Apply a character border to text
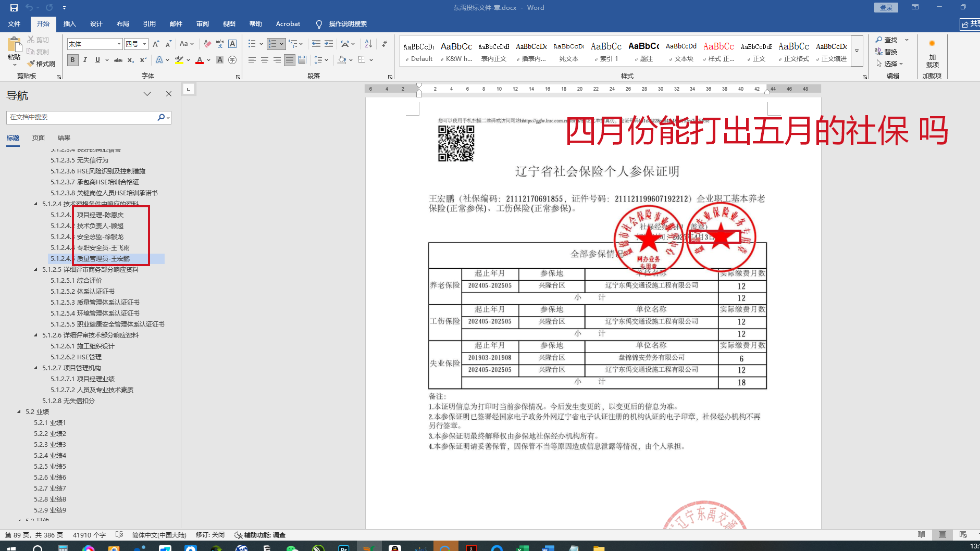 click(x=232, y=44)
